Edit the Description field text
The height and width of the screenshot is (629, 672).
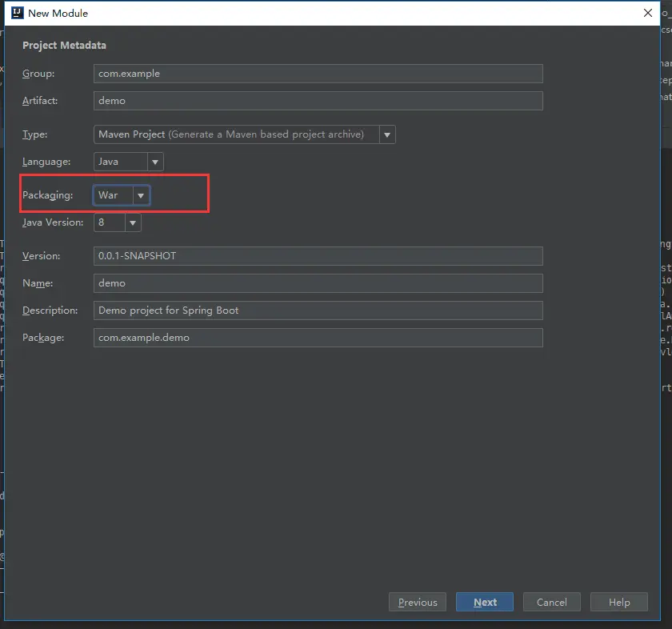(318, 310)
